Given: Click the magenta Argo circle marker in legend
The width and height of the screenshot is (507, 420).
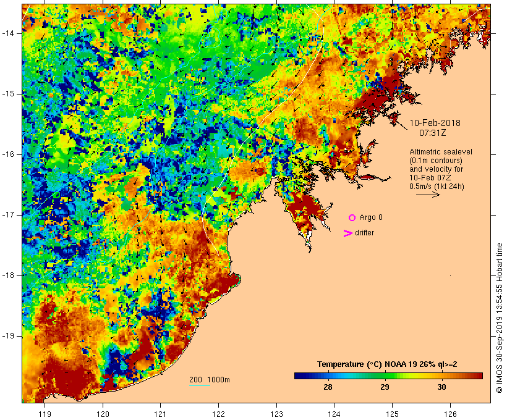Looking at the screenshot, I should [x=352, y=218].
